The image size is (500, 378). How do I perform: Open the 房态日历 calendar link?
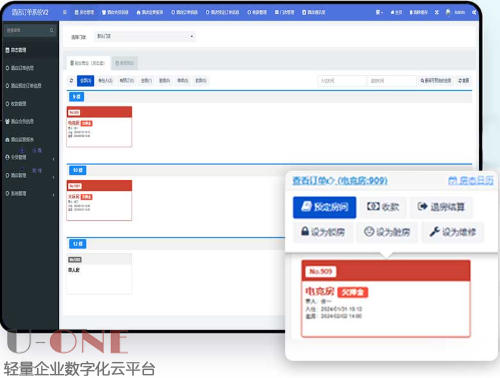click(x=471, y=181)
